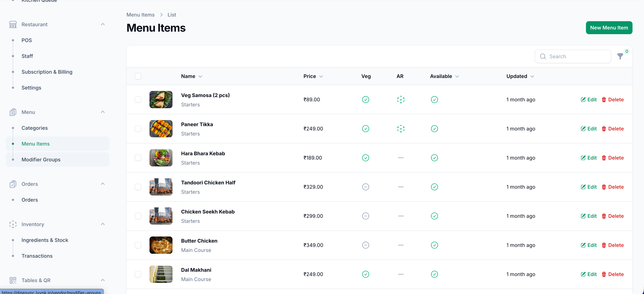
Task: Toggle availability of Butter Chicken
Action: click(434, 245)
